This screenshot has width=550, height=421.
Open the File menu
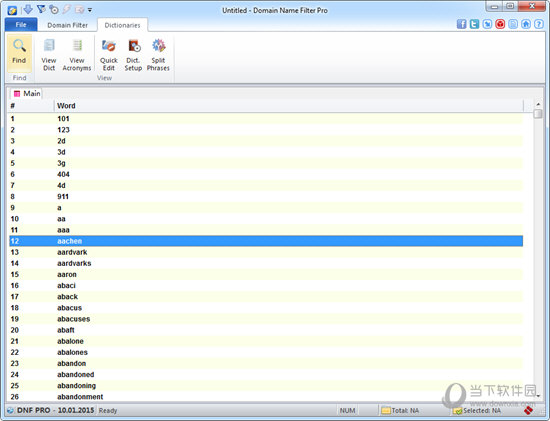pos(21,25)
